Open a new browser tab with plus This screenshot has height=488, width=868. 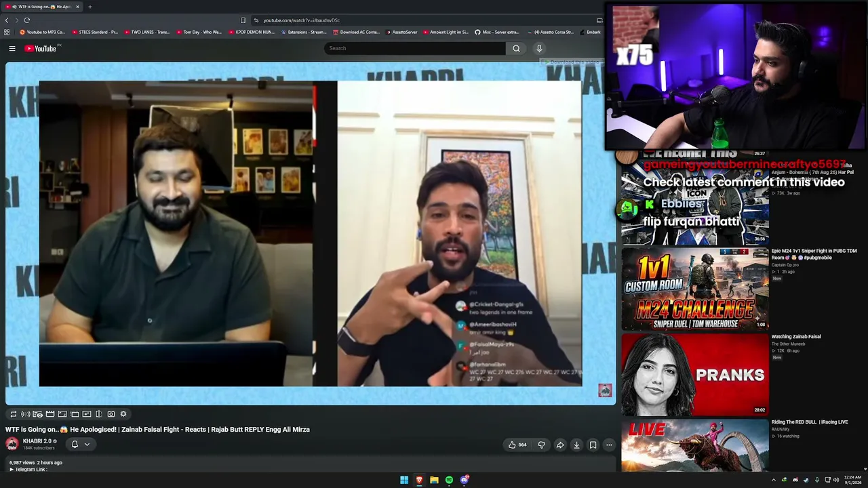point(90,7)
